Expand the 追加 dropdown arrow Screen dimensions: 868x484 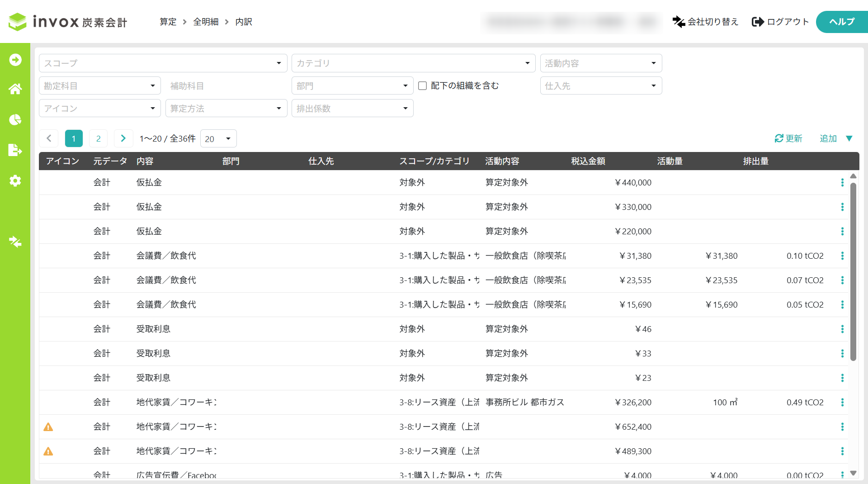849,138
